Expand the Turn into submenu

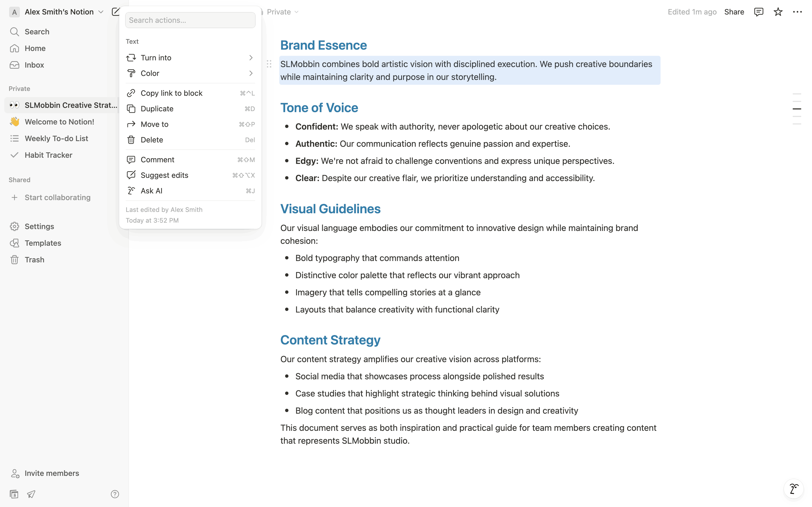click(x=190, y=58)
